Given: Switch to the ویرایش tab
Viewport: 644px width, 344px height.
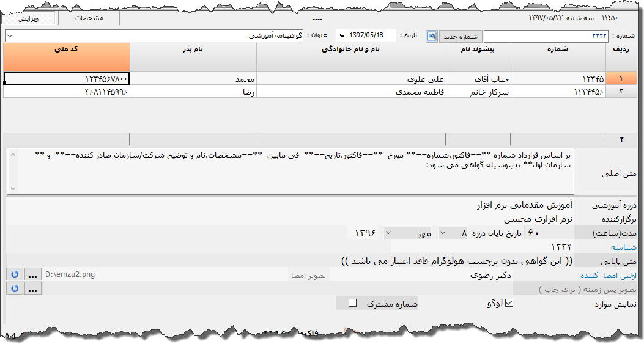Looking at the screenshot, I should click(28, 19).
